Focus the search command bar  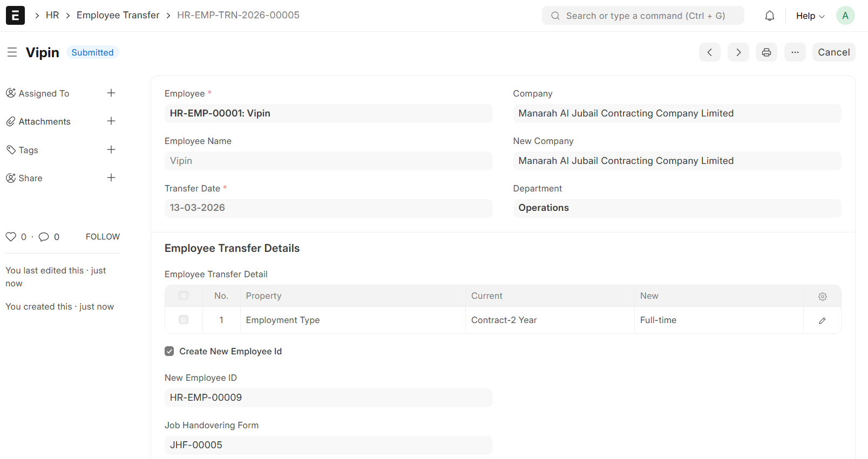coord(643,16)
